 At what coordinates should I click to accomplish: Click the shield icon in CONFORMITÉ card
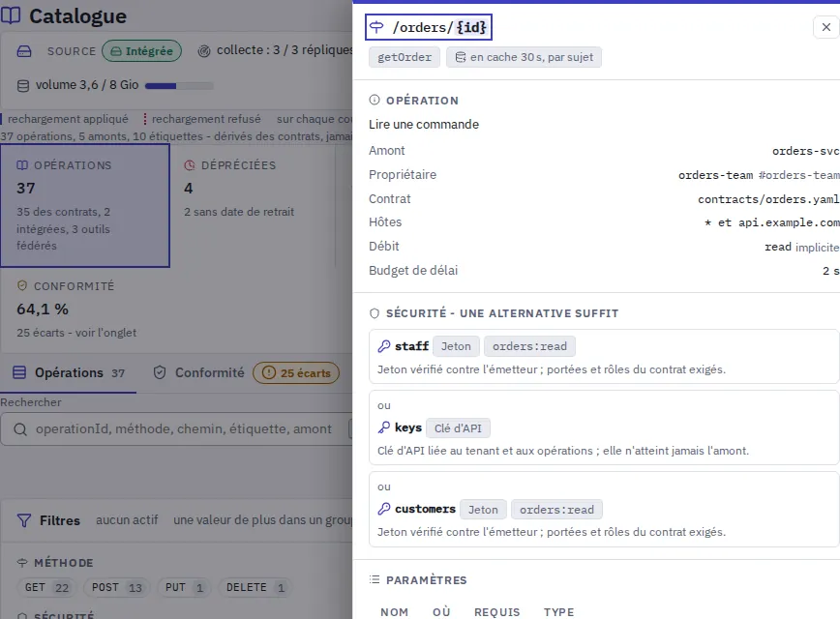coord(22,286)
